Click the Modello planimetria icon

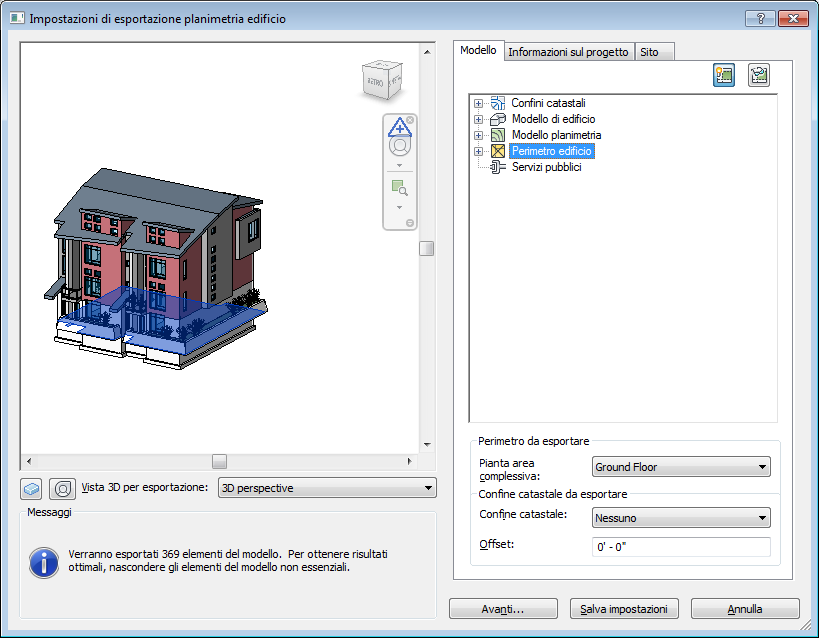498,135
